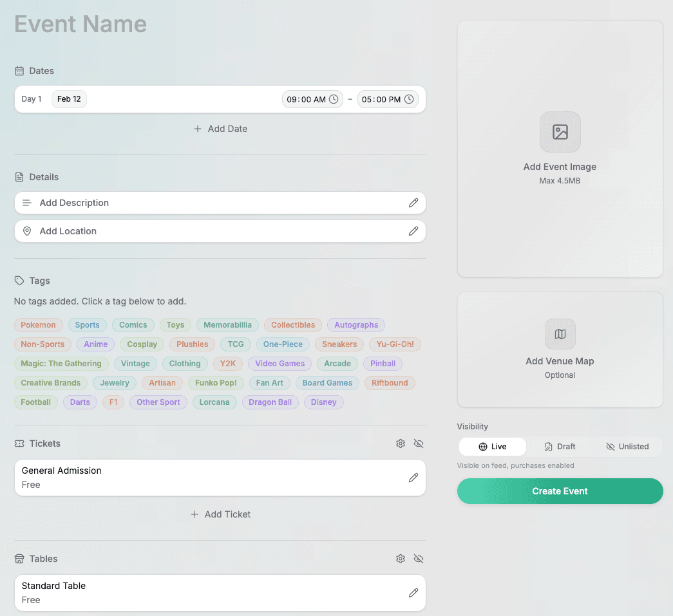Open the Tickets settings gear
Screen dimensions: 673x616
coord(400,443)
